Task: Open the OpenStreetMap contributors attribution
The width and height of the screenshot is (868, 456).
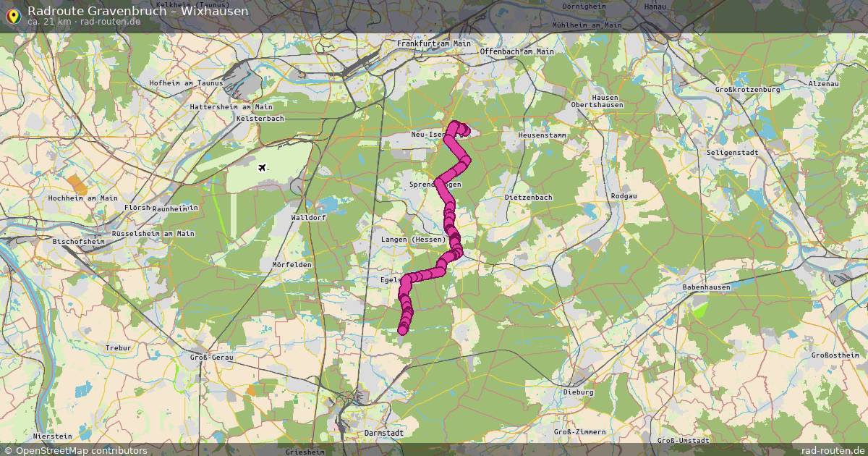Action: click(81, 450)
